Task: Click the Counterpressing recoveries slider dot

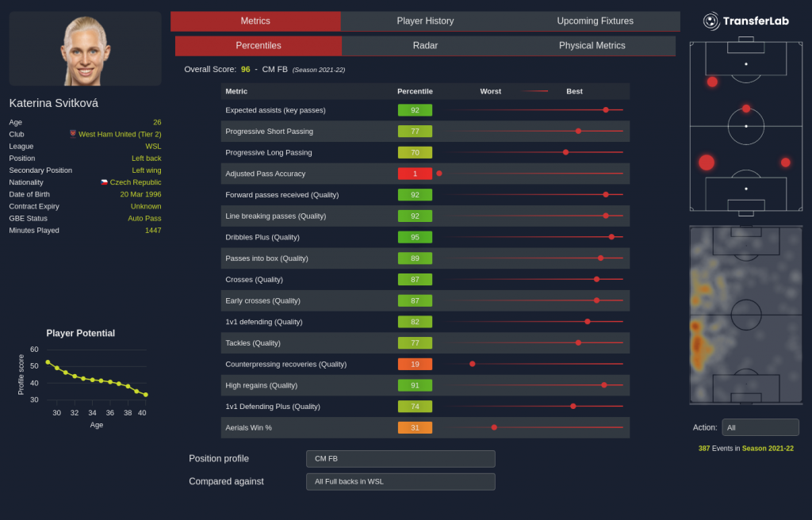Action: point(473,364)
